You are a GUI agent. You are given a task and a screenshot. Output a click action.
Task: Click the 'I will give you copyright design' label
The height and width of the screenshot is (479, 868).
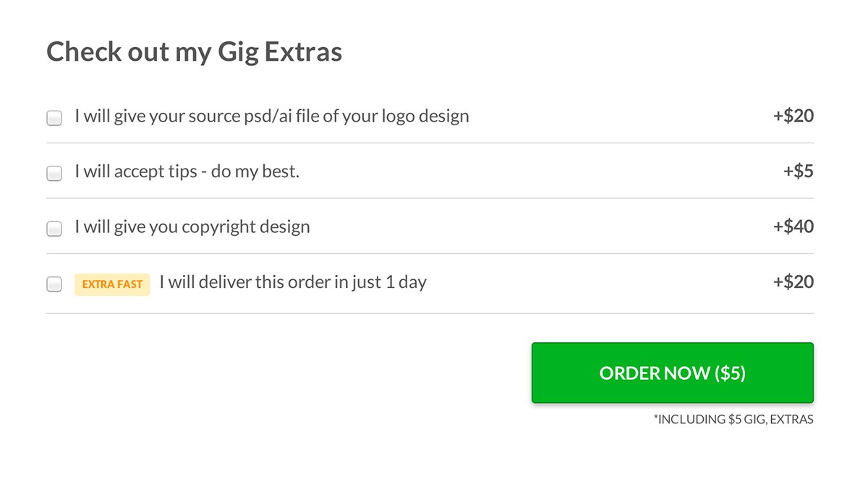[192, 226]
